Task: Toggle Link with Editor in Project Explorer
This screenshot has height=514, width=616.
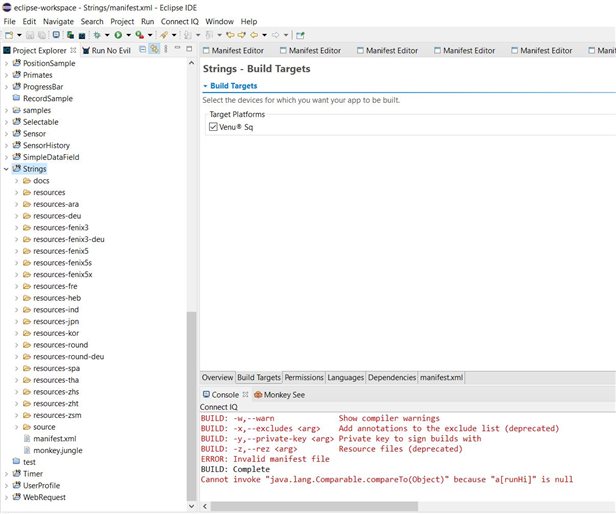Action: coord(155,49)
